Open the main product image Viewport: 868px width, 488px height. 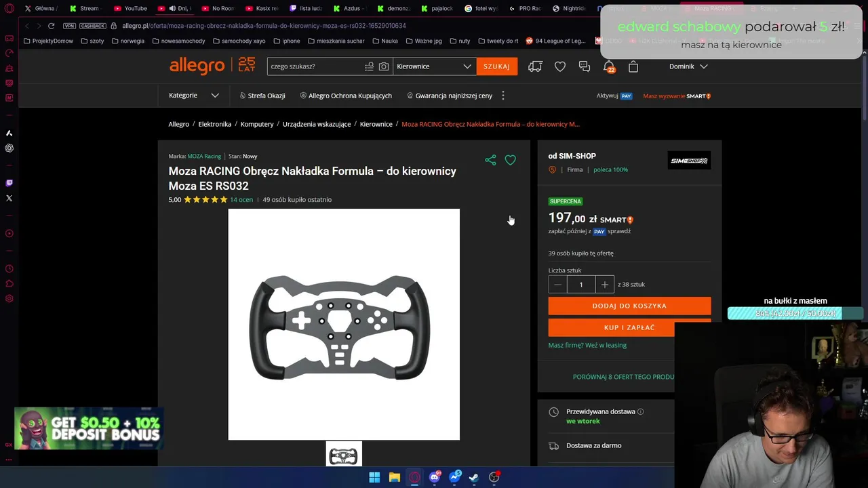[344, 324]
